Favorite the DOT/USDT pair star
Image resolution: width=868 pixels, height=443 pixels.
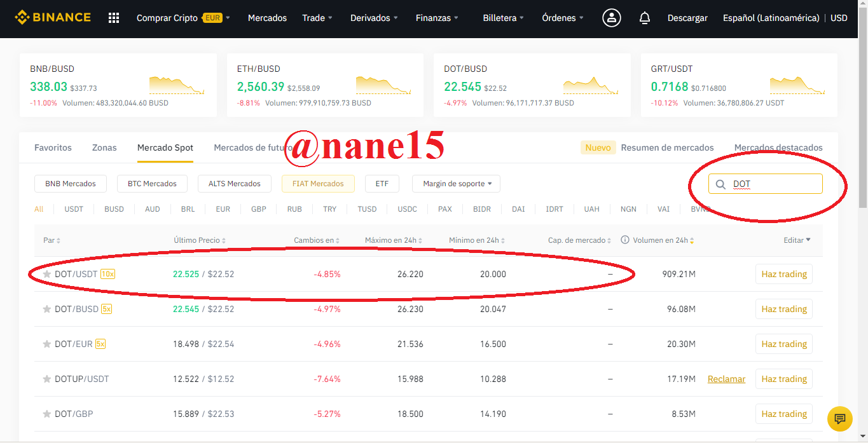pyautogui.click(x=46, y=274)
